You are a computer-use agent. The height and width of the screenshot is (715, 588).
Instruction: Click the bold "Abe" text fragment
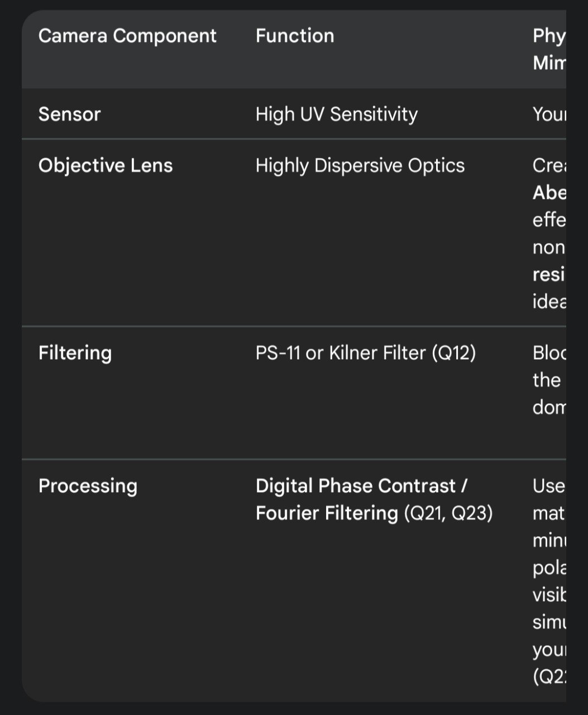pyautogui.click(x=549, y=192)
